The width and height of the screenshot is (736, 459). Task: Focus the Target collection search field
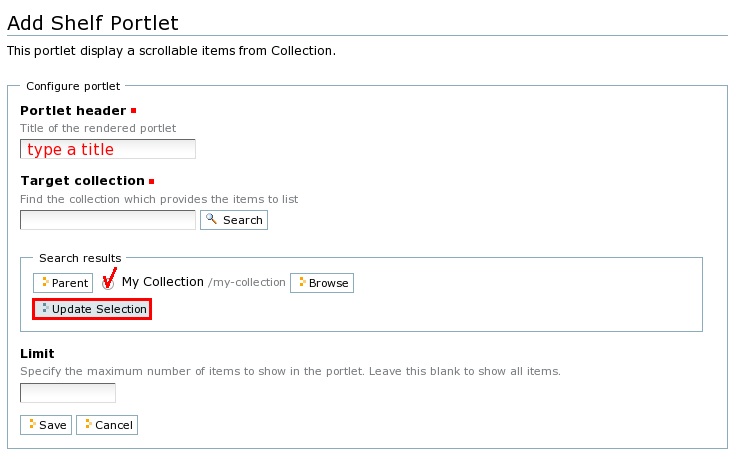107,220
